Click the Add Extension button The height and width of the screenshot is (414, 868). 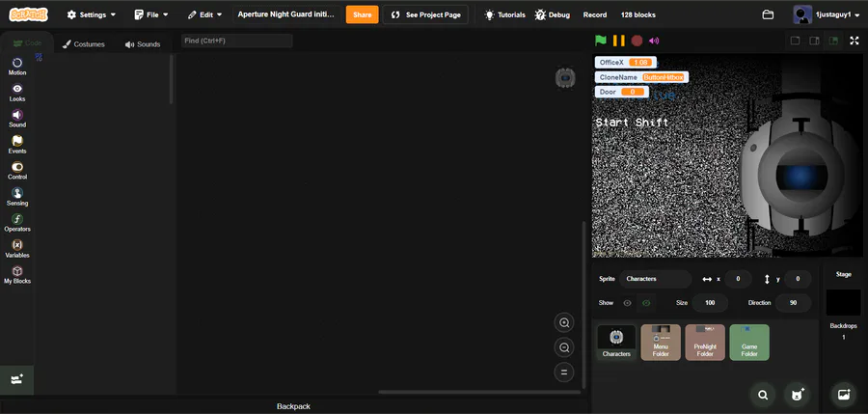16,380
